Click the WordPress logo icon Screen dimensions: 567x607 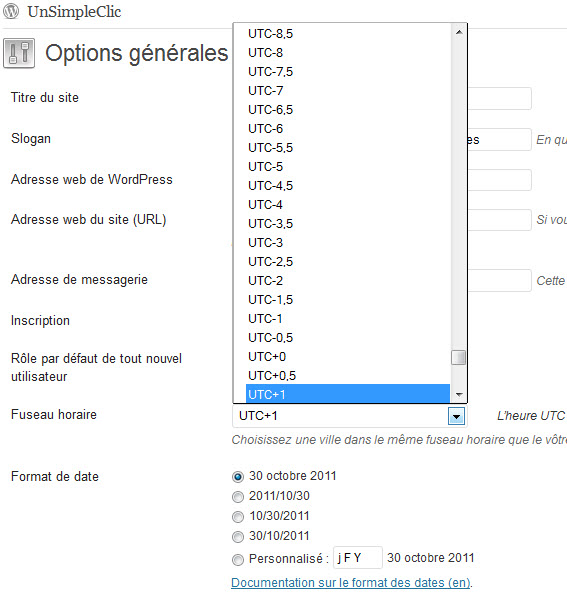pos(11,11)
